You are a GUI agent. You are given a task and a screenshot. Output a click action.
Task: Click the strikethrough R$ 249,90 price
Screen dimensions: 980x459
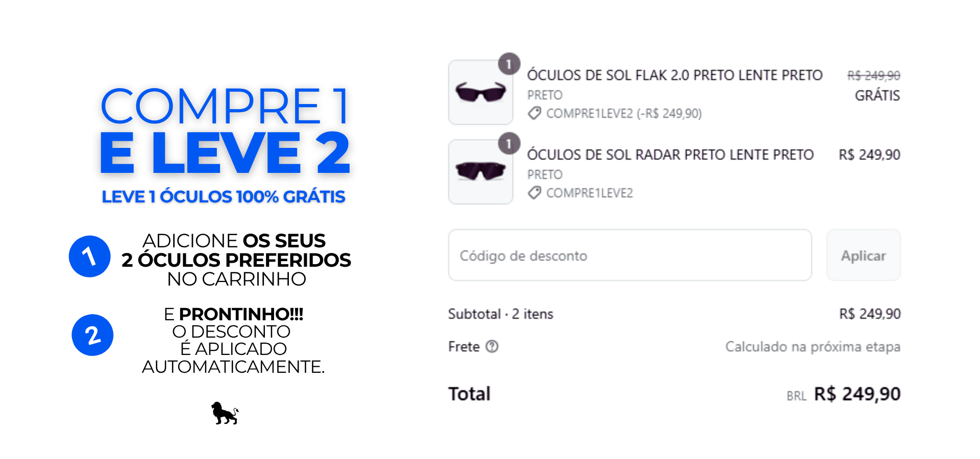874,76
